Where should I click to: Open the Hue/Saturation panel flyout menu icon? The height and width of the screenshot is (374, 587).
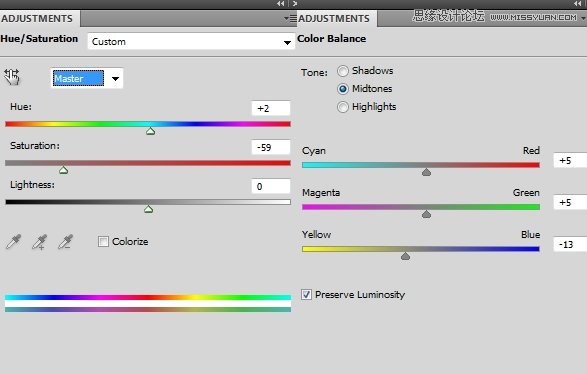(x=290, y=18)
